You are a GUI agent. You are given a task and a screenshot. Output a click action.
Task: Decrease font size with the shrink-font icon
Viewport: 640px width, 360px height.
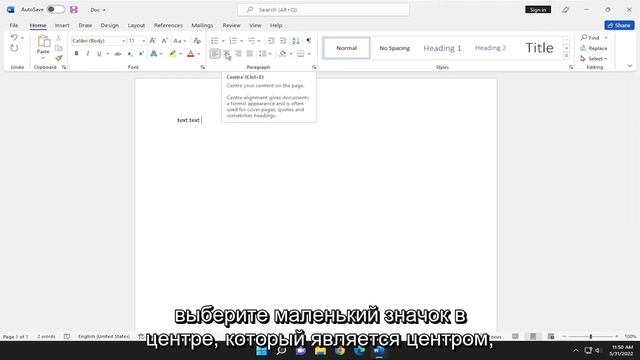point(164,40)
